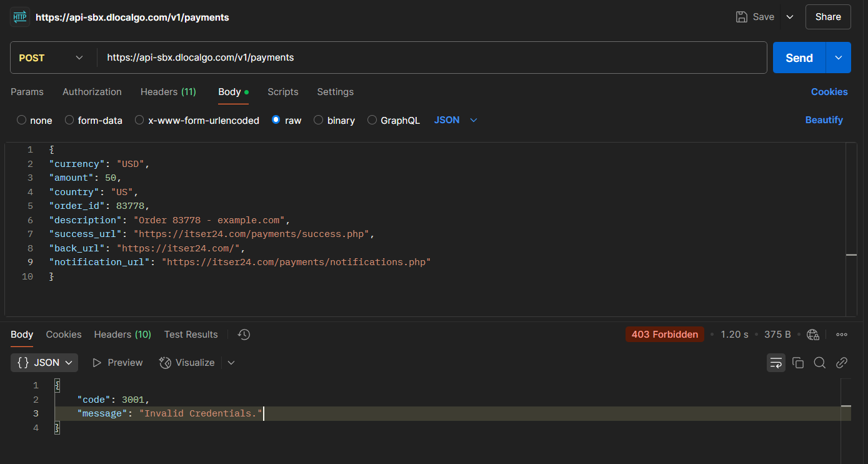Expand the Visualize options chevron
Screen dimensions: 868x464
coord(231,363)
